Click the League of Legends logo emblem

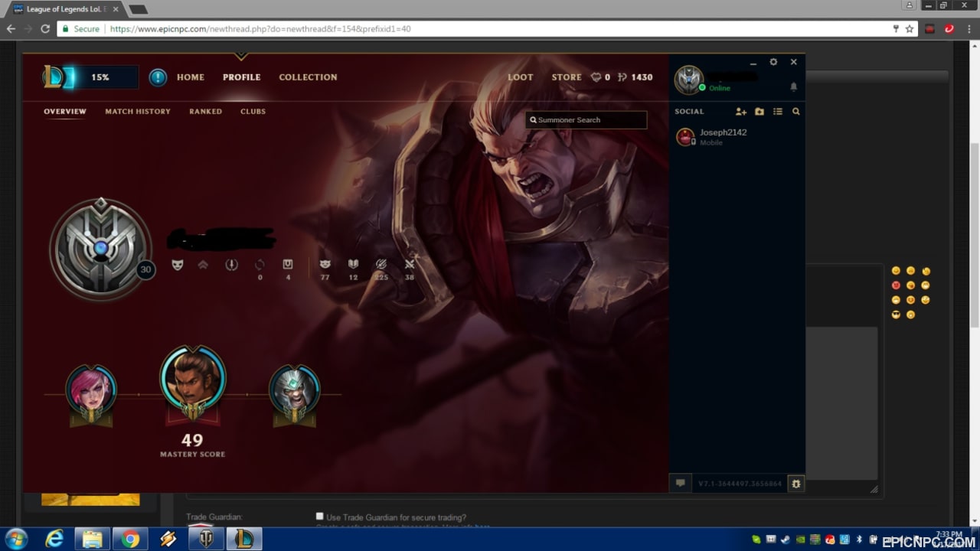point(54,77)
